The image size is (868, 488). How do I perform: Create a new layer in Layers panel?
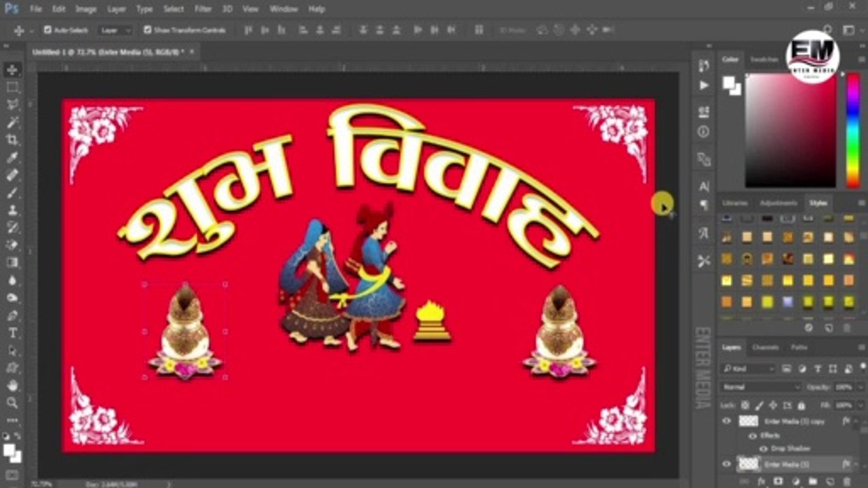tap(829, 481)
